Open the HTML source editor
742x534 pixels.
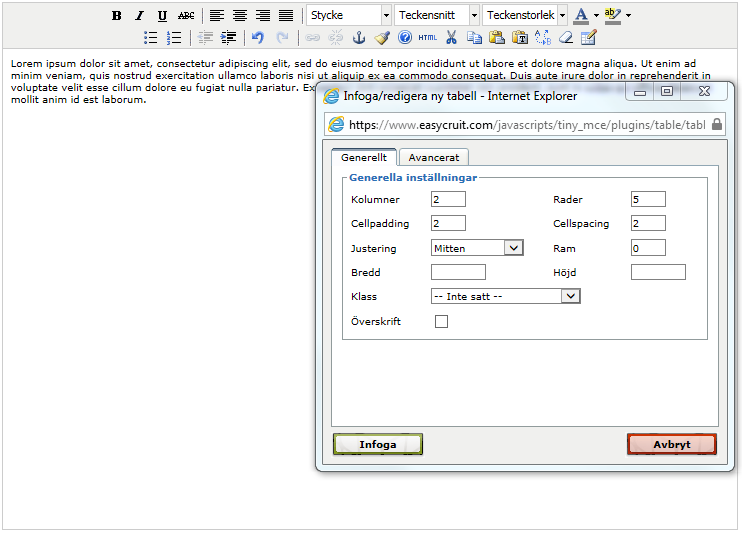pyautogui.click(x=427, y=37)
